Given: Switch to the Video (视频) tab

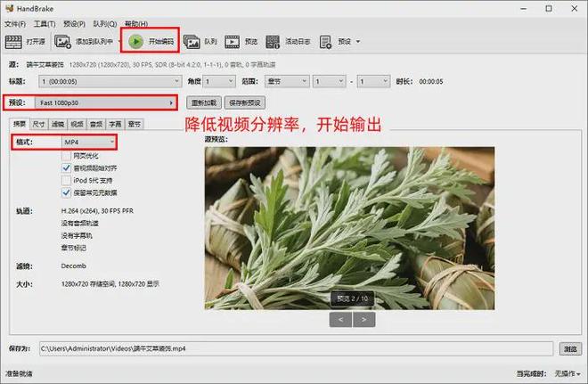Looking at the screenshot, I should coord(77,124).
